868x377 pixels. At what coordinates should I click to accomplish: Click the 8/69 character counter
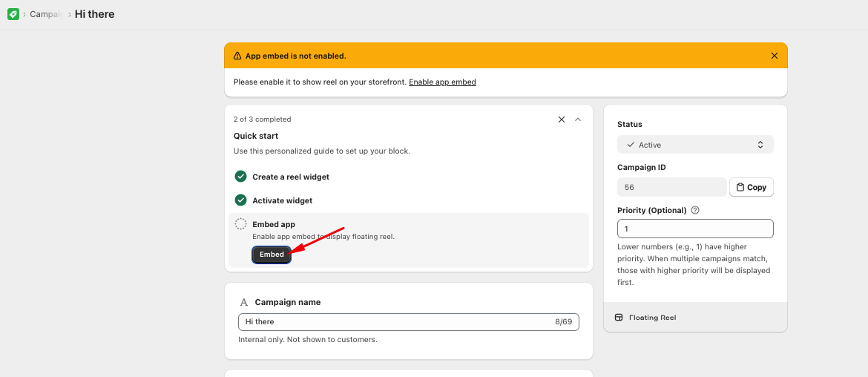click(564, 321)
